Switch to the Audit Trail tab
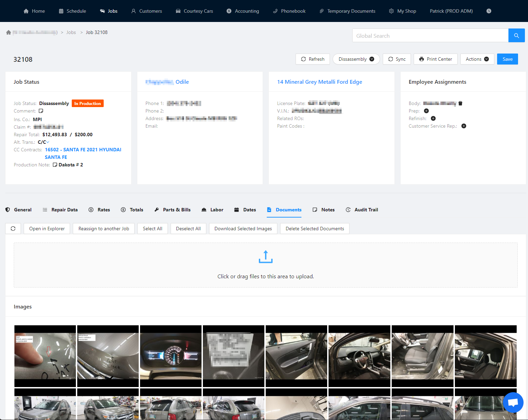 366,210
